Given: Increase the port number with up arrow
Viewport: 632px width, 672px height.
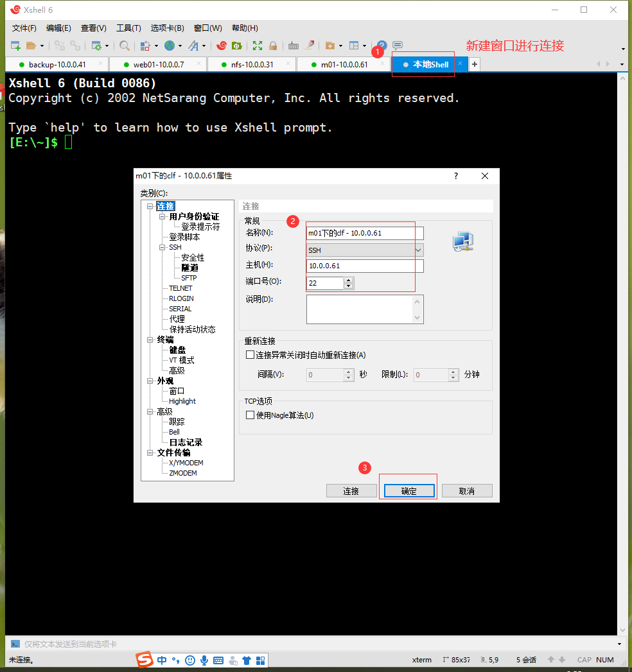Looking at the screenshot, I should tap(349, 280).
